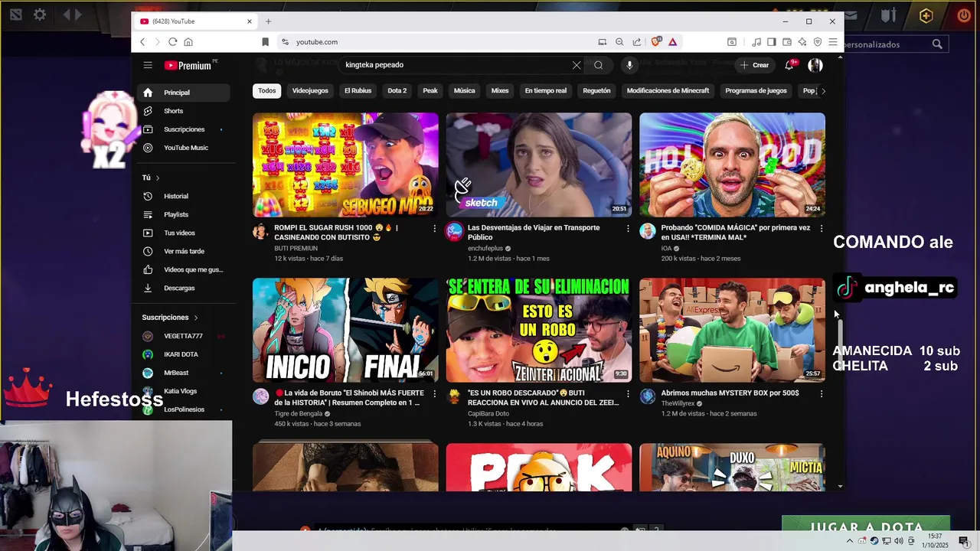Viewport: 980px width, 551px height.
Task: Close the YouTube browser tab
Action: click(249, 21)
